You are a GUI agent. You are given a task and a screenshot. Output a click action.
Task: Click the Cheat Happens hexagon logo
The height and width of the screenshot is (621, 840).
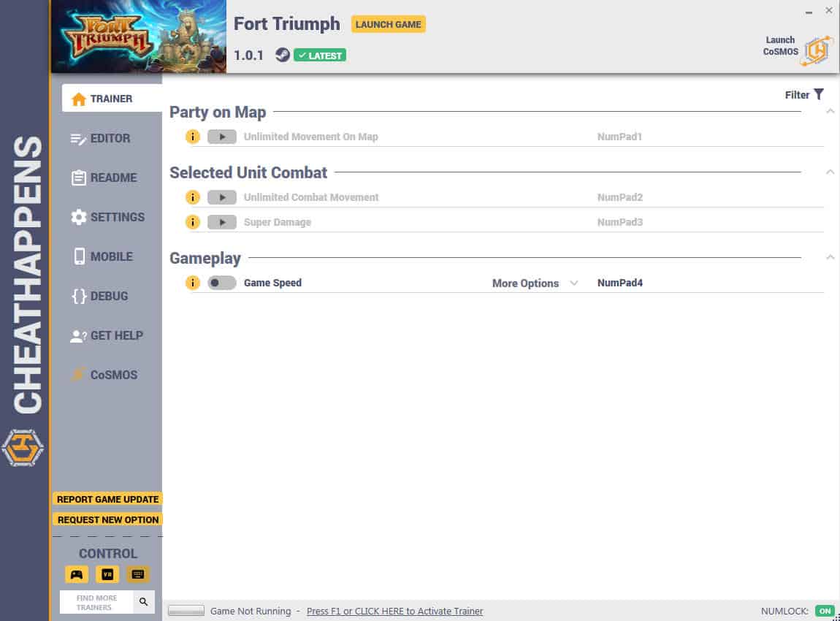pos(23,447)
